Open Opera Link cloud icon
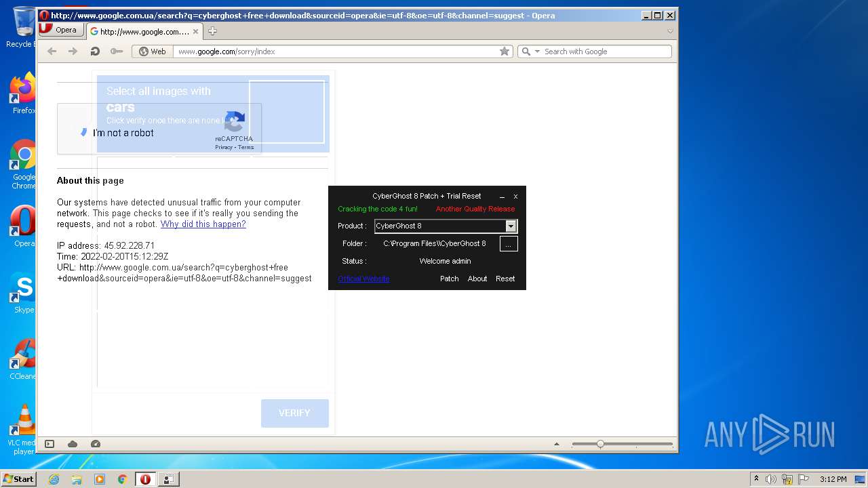Image resolution: width=868 pixels, height=488 pixels. click(x=73, y=444)
